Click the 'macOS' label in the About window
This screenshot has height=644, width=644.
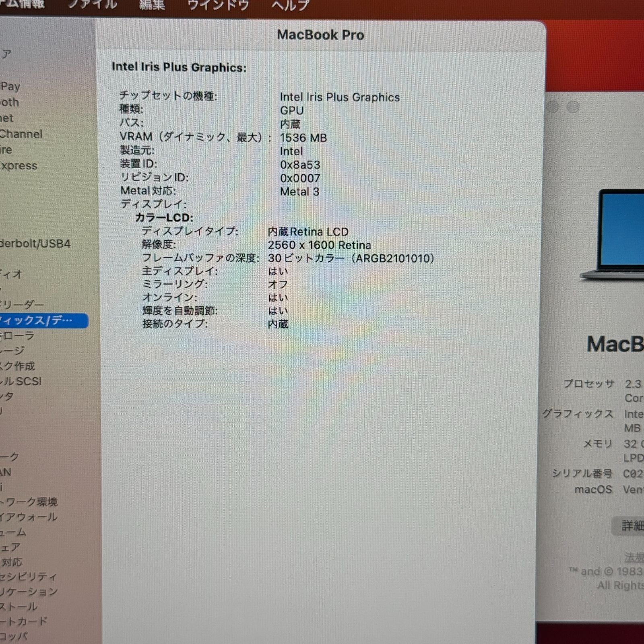point(593,490)
